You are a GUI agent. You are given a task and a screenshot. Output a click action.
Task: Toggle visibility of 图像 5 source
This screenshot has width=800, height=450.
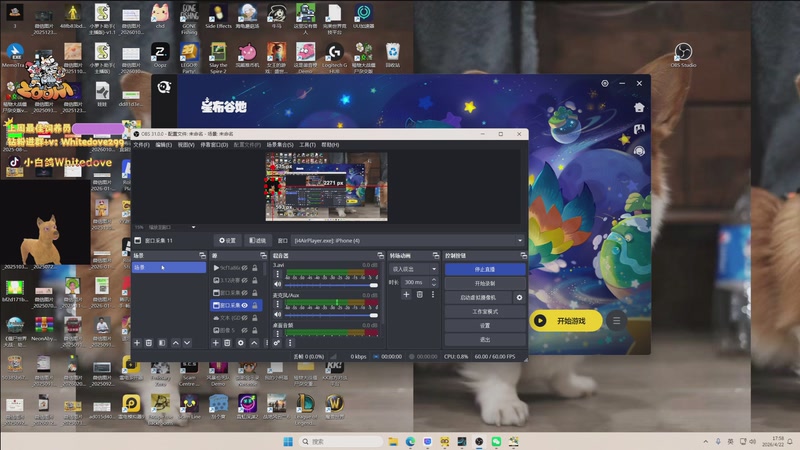tap(245, 330)
